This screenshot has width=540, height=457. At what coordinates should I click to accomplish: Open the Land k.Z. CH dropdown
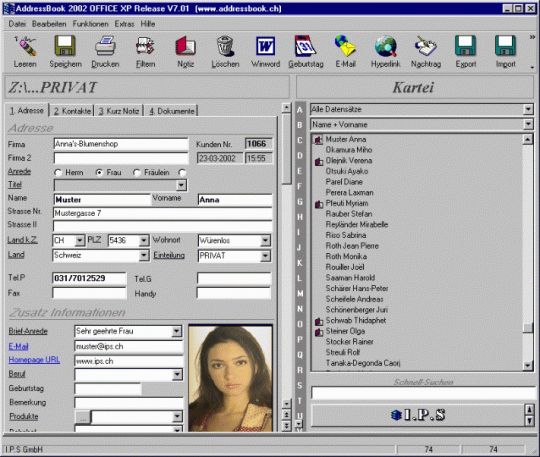coord(80,240)
